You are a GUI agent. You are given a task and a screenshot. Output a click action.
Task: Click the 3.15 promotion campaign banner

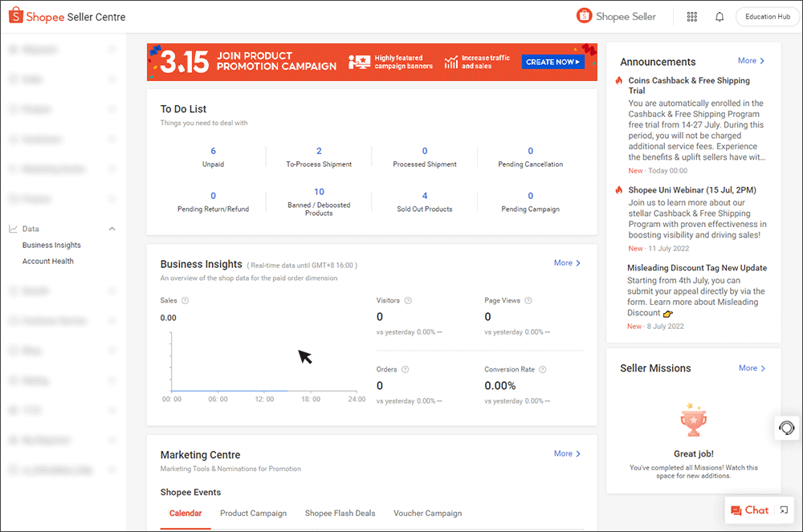pyautogui.click(x=372, y=62)
